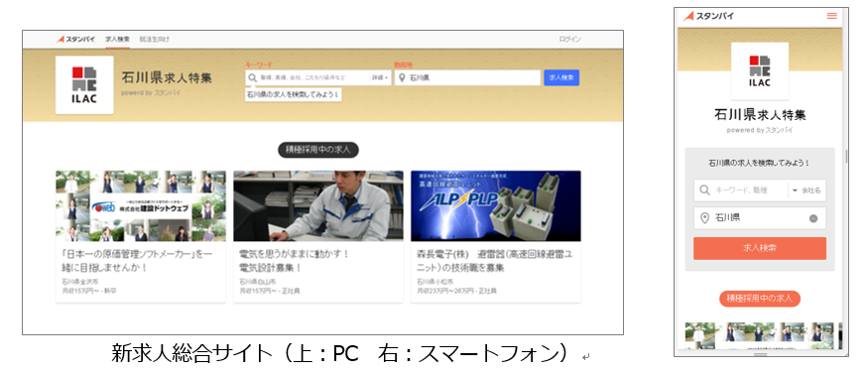Click the location pin icon in desktop search
This screenshot has height=373, width=868.
402,78
